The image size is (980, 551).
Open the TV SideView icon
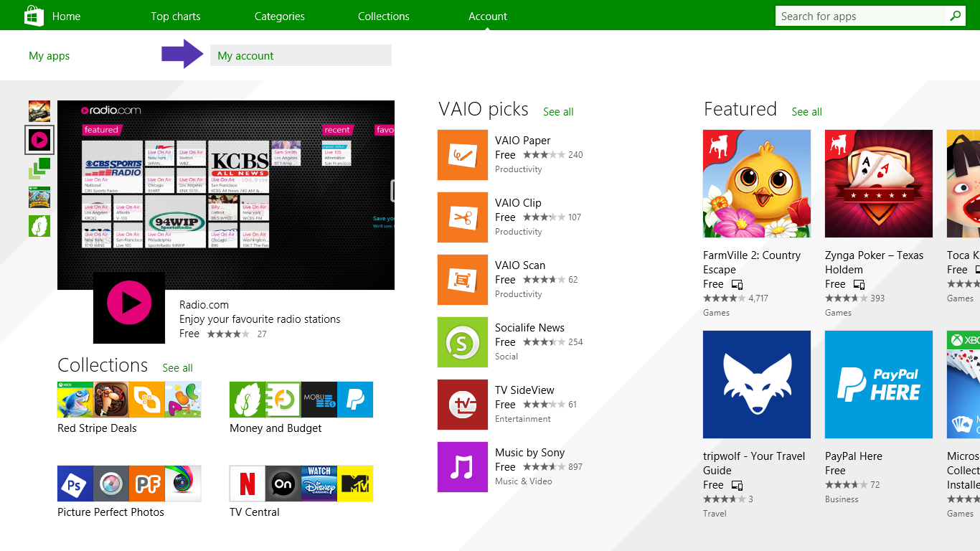click(463, 405)
